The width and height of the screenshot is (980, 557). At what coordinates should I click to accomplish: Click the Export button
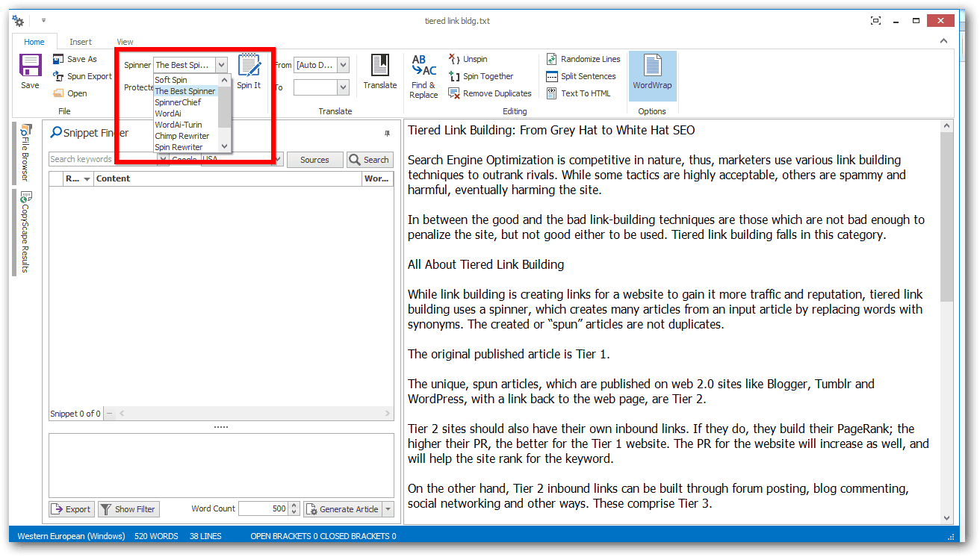click(71, 509)
